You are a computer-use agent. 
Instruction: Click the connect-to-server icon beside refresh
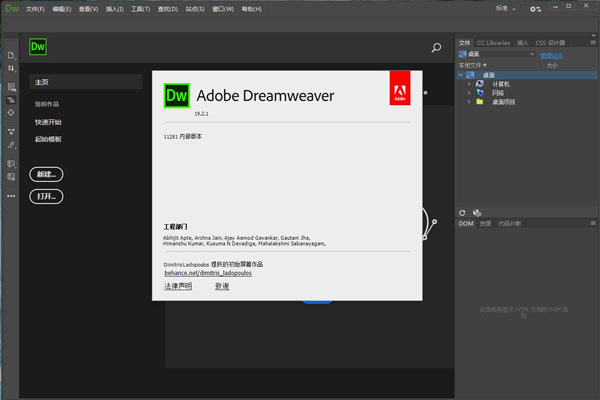click(x=477, y=213)
